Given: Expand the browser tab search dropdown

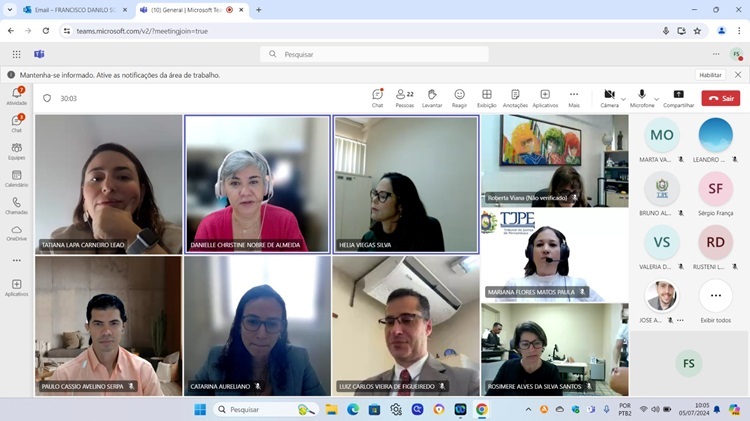Looking at the screenshot, I should pos(10,10).
